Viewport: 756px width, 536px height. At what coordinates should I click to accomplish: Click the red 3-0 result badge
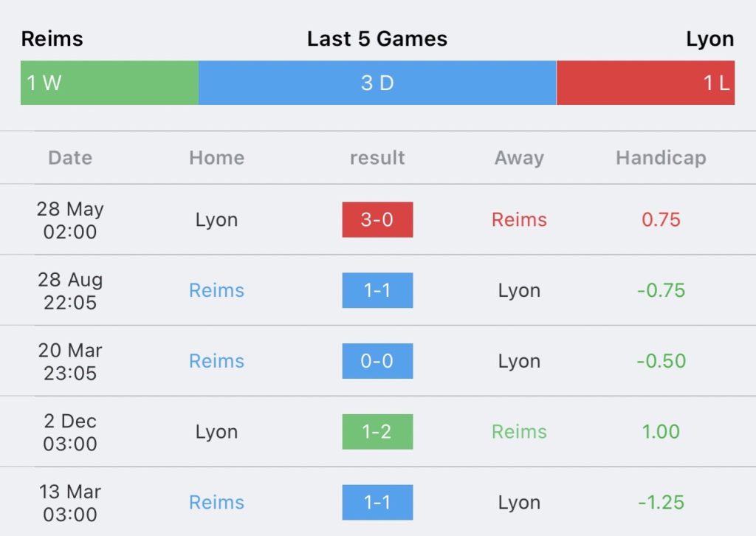[x=377, y=220]
